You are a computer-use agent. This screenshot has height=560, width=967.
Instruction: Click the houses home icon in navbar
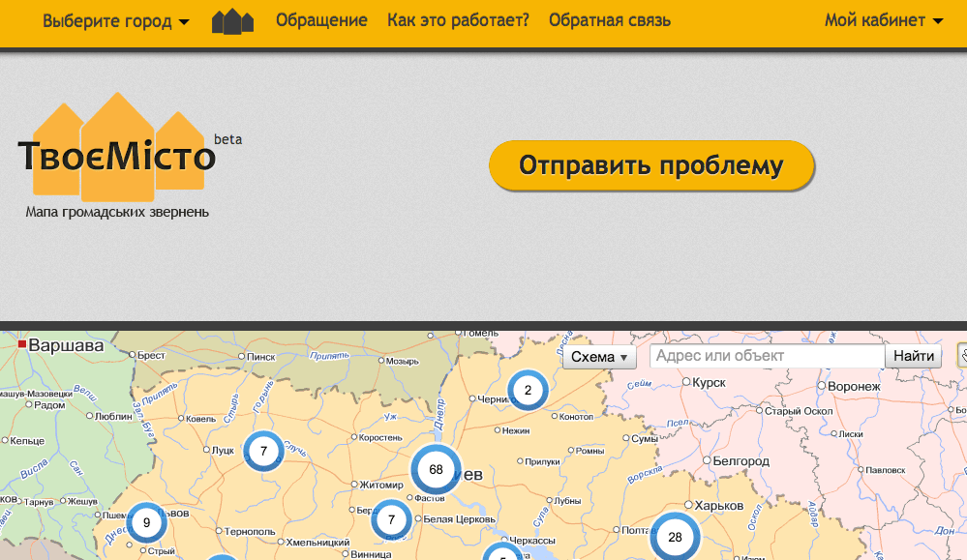[232, 21]
